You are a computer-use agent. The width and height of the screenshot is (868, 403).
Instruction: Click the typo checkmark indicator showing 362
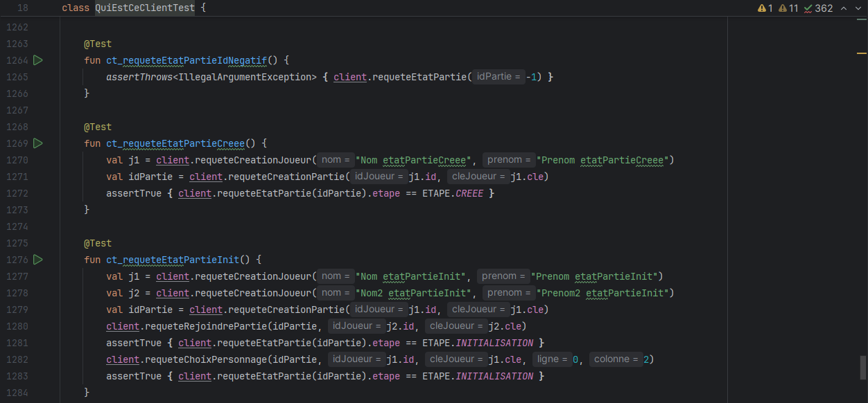819,8
